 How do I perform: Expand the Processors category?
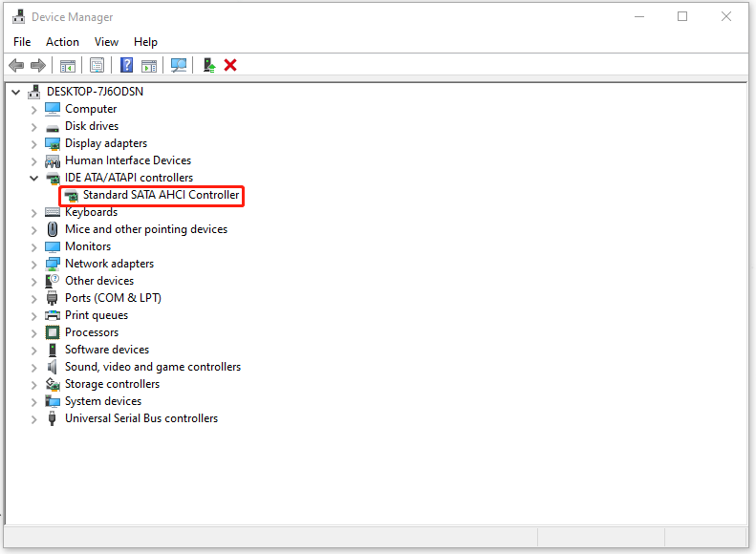pos(33,333)
